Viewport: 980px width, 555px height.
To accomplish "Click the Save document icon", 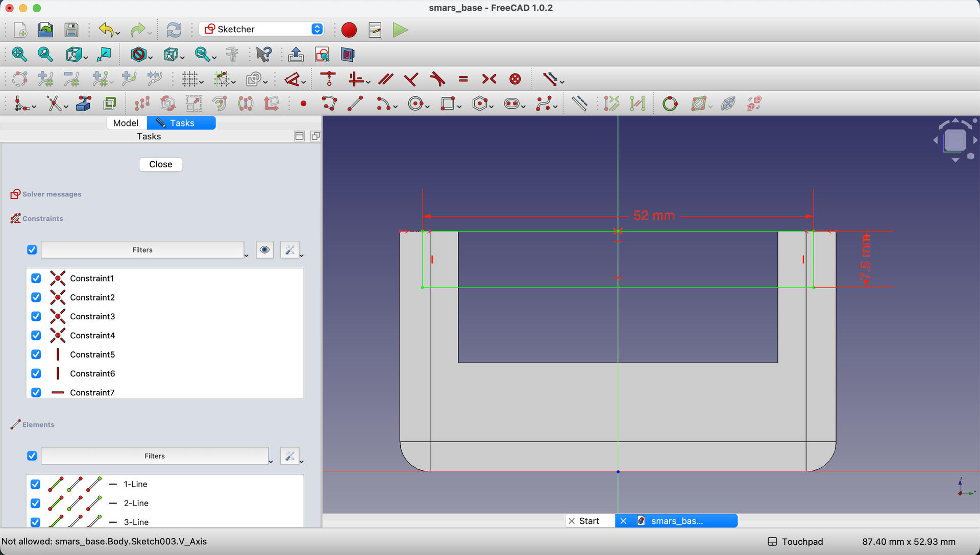I will [71, 30].
